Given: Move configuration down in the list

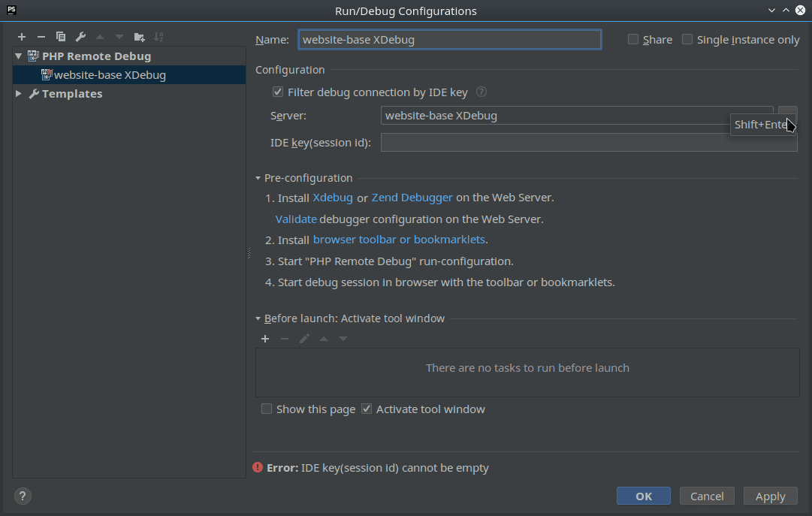Looking at the screenshot, I should click(119, 37).
